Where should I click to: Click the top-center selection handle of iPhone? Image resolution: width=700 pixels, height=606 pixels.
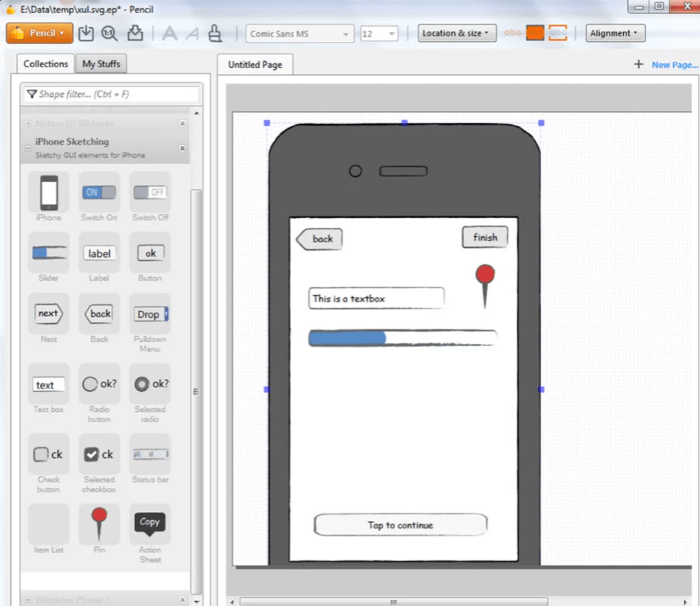click(404, 123)
